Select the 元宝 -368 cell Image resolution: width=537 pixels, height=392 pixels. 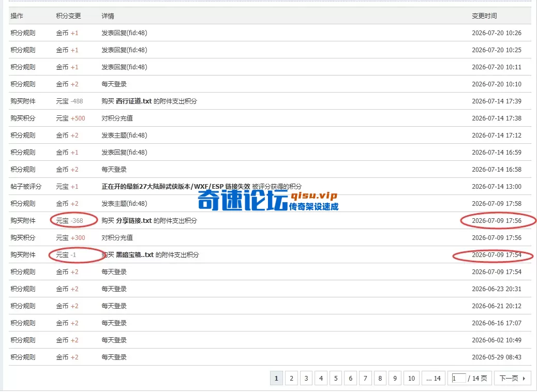click(x=69, y=221)
